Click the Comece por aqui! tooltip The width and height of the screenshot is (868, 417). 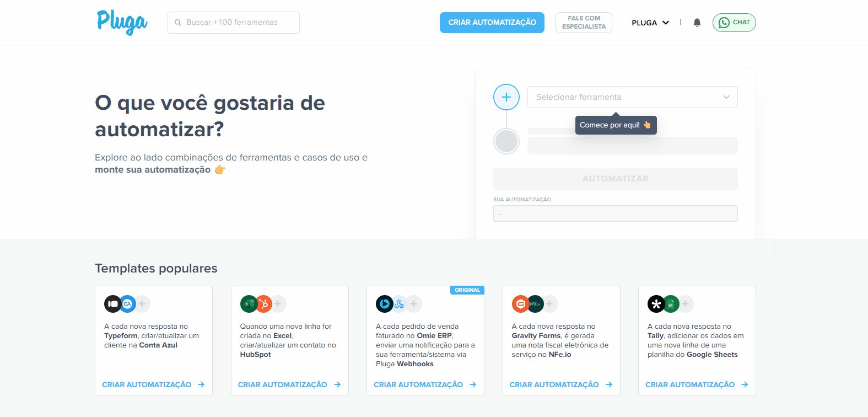pos(616,125)
